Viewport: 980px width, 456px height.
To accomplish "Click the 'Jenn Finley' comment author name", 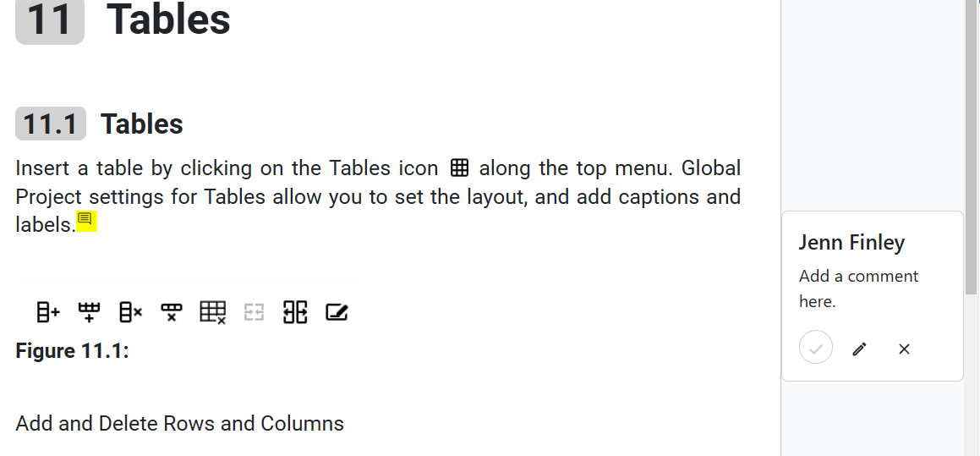I will pyautogui.click(x=851, y=243).
